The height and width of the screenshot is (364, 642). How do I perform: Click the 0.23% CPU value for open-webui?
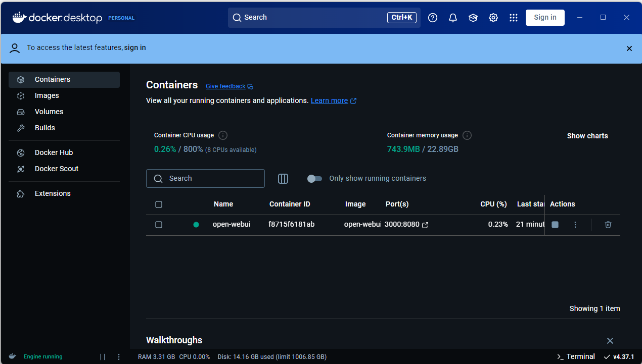498,225
